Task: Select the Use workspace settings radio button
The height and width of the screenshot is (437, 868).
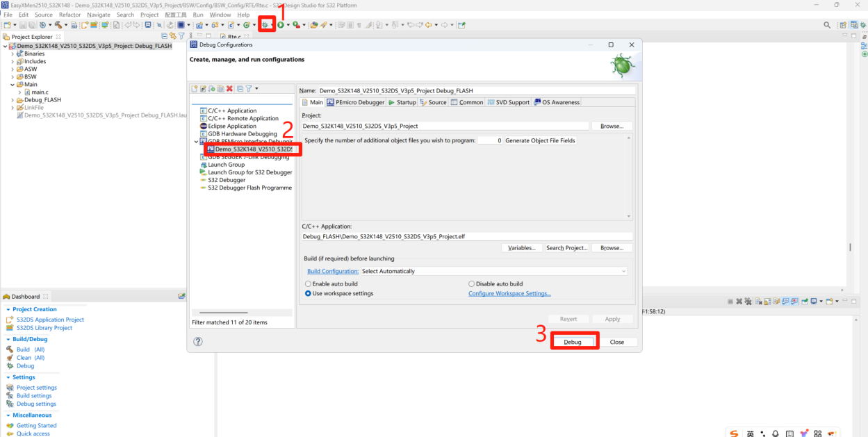Action: click(309, 294)
